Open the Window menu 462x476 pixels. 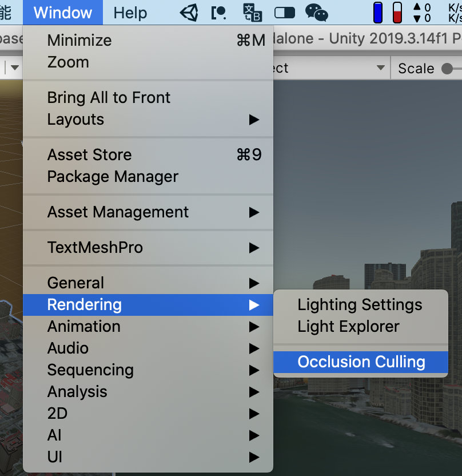(x=63, y=13)
